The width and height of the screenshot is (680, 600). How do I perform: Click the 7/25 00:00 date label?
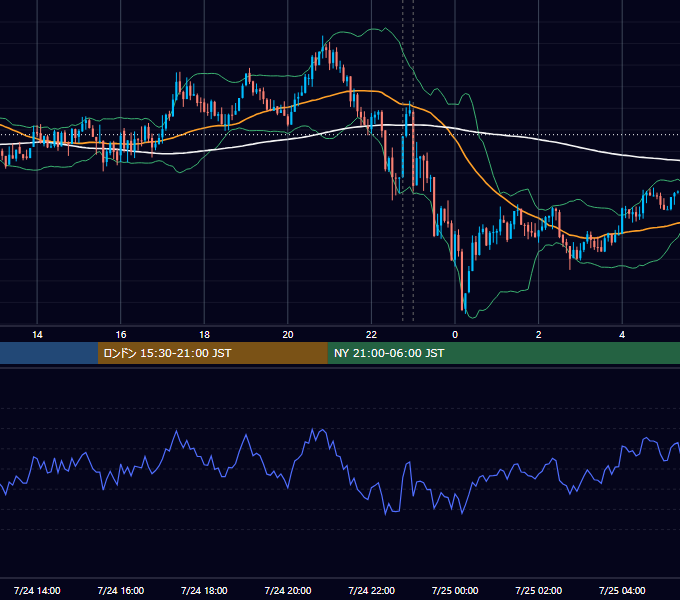[455, 590]
